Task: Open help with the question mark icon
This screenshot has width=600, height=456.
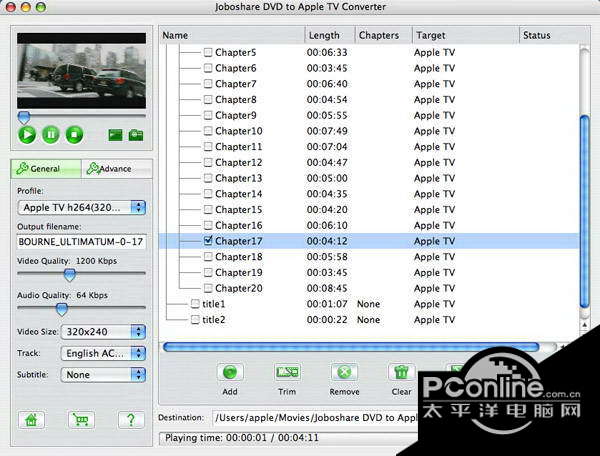Action: pyautogui.click(x=127, y=421)
